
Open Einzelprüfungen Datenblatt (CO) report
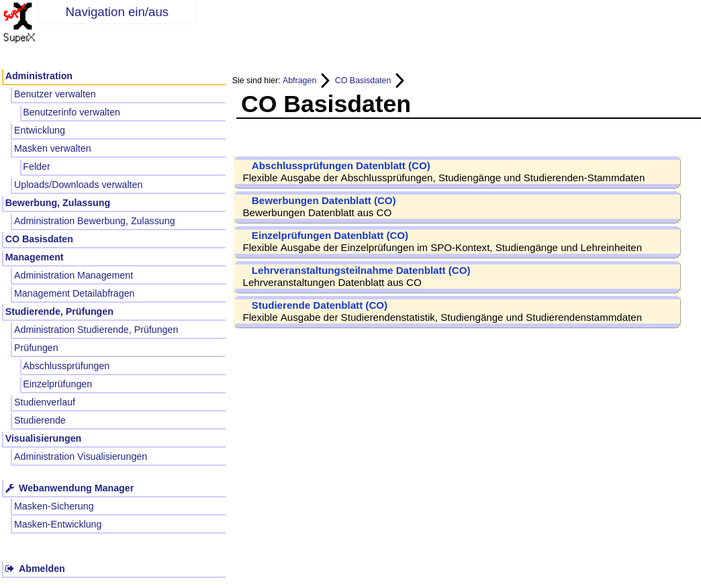tap(330, 236)
